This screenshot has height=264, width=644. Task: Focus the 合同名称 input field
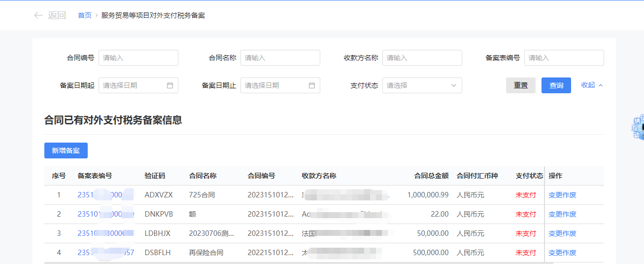tap(280, 58)
